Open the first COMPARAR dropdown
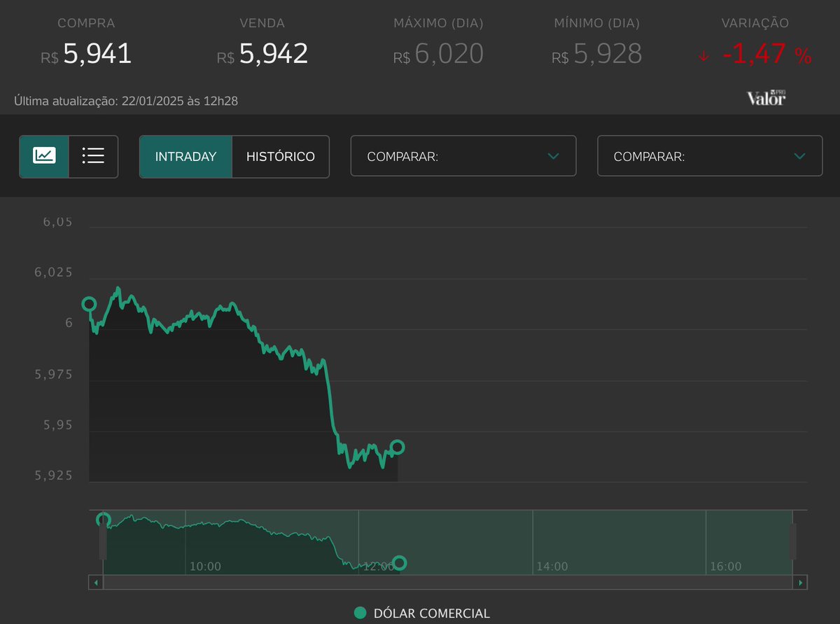This screenshot has width=840, height=624. (x=463, y=156)
